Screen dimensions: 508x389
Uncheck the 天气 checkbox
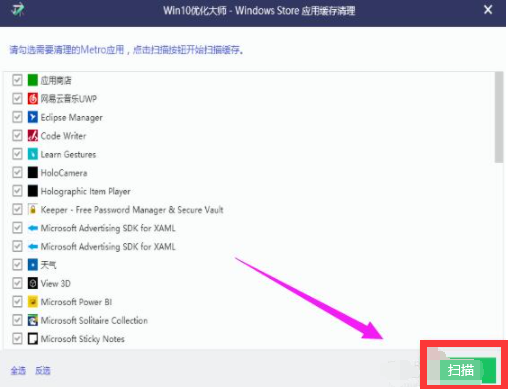[x=17, y=265]
